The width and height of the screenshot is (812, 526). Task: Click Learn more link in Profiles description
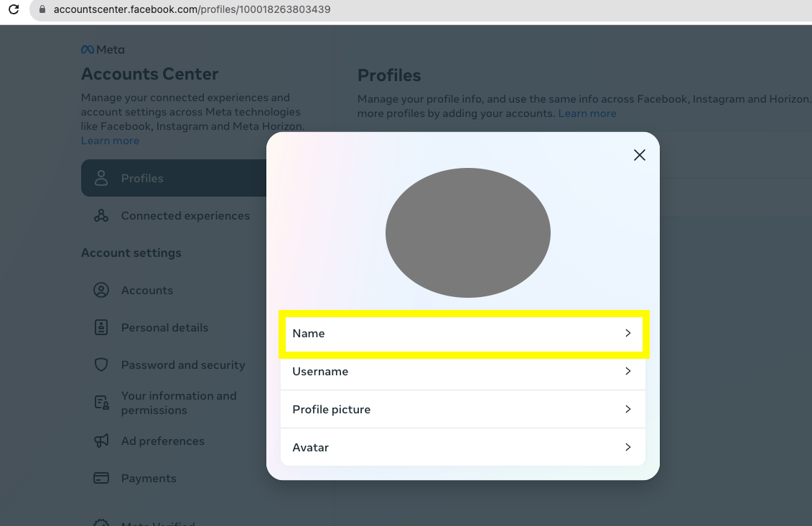tap(587, 113)
